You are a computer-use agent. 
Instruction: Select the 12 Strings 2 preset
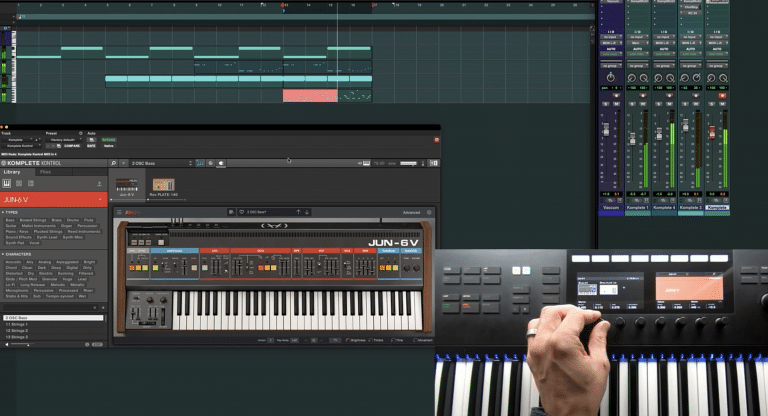point(53,331)
